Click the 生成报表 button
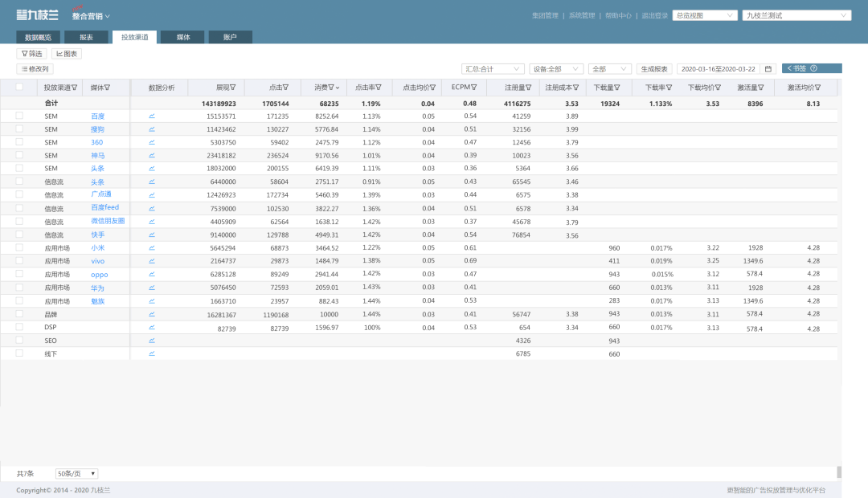Screen dimensions: 868x498 click(653, 69)
